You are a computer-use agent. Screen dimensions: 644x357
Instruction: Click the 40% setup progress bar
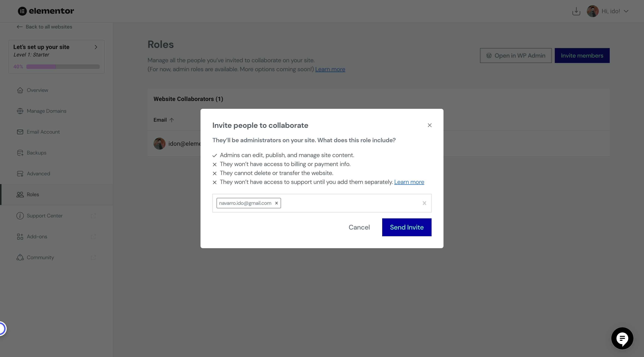(x=63, y=67)
